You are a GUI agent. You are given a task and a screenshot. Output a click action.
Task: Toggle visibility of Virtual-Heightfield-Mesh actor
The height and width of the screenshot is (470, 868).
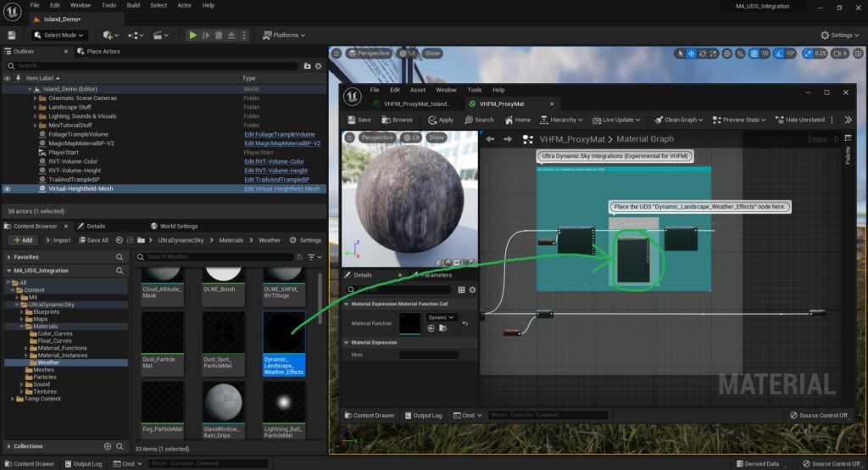click(x=7, y=189)
